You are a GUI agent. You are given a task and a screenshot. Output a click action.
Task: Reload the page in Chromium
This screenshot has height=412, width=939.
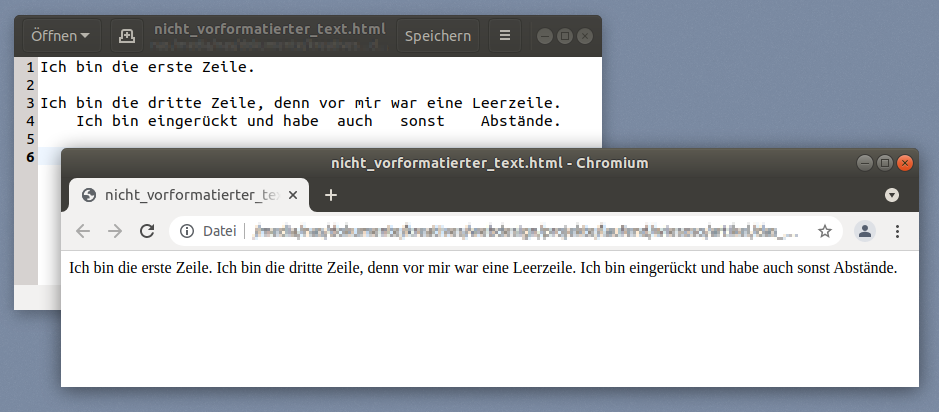[x=147, y=231]
